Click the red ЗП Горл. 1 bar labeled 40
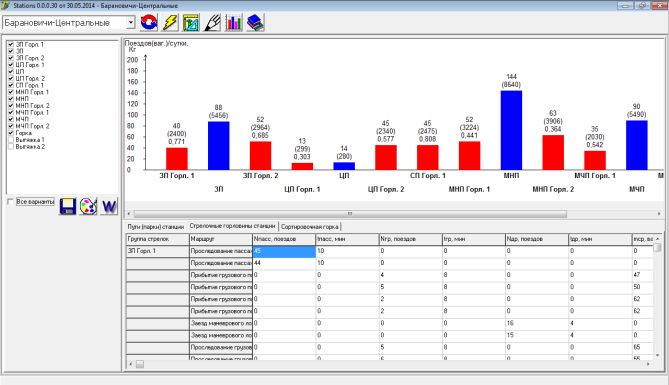 tap(177, 159)
